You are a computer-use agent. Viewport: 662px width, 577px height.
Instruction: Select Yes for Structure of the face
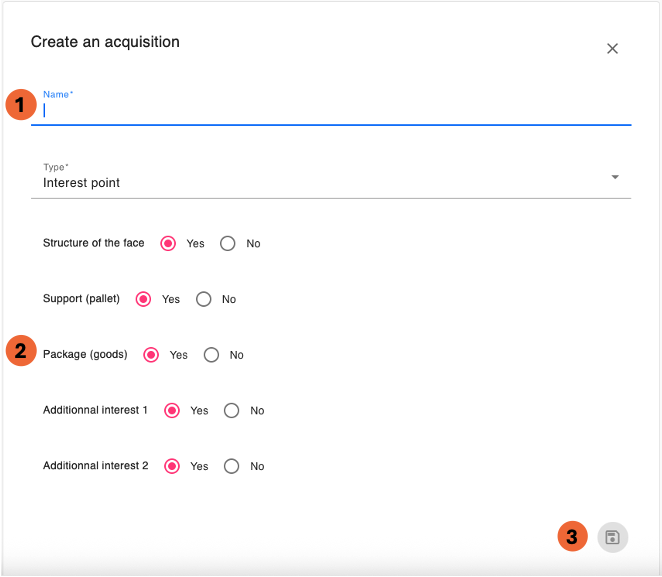(168, 243)
